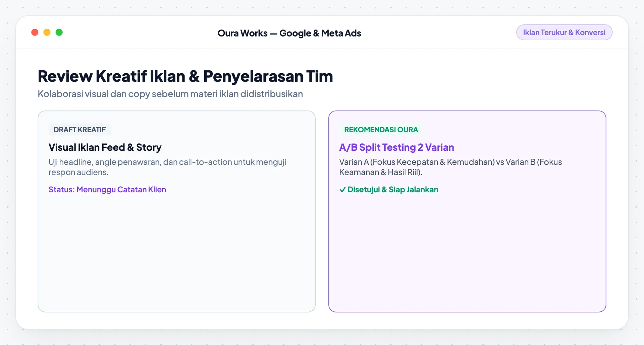Click the Iklan Terukur & Konversi badge
This screenshot has height=345, width=644.
coord(564,33)
